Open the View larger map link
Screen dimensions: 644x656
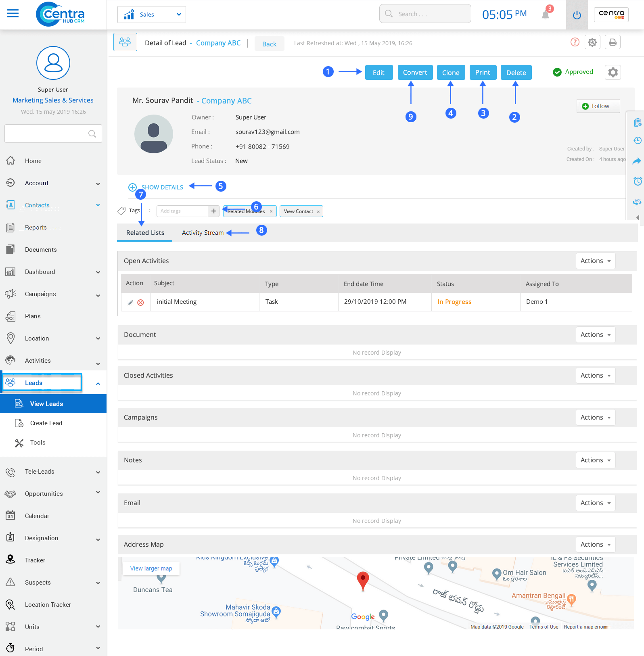(x=151, y=568)
